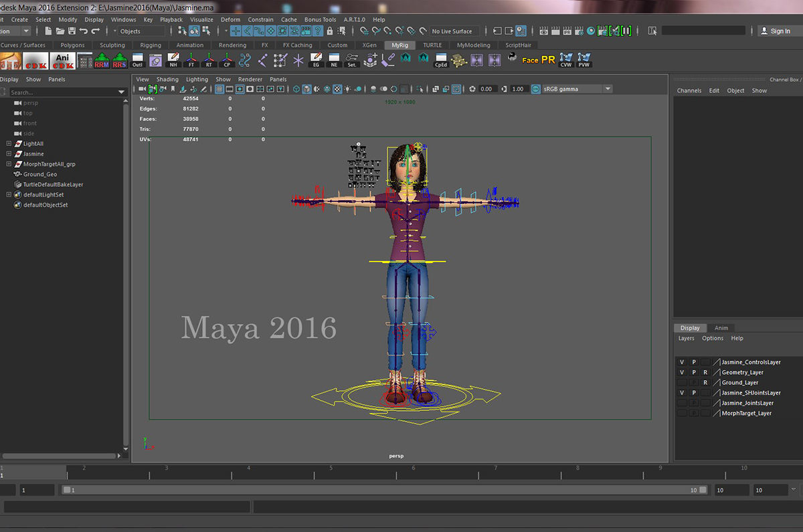Expand the Jasmine node in Outliner

pos(9,154)
